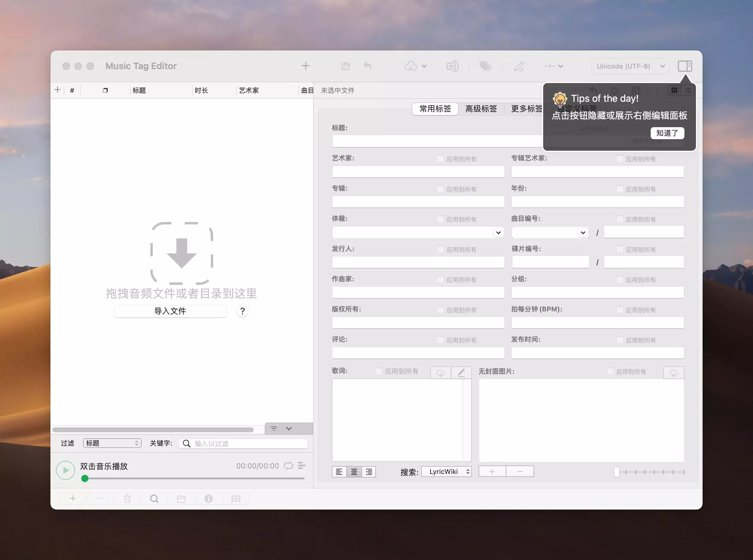Click the tag icon in toolbar

[485, 66]
